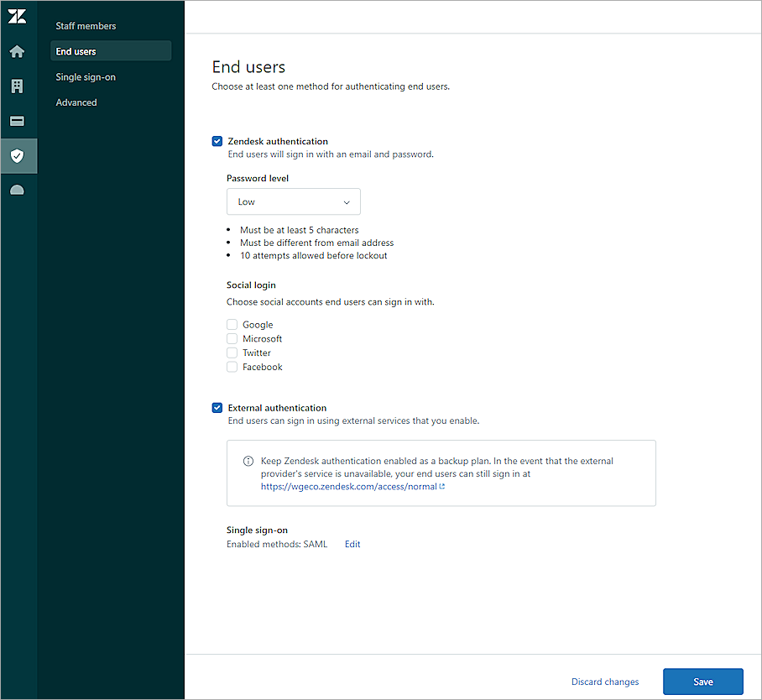Viewport: 762px width, 700px height.
Task: Select the building/account icon in sidebar
Action: tap(18, 86)
